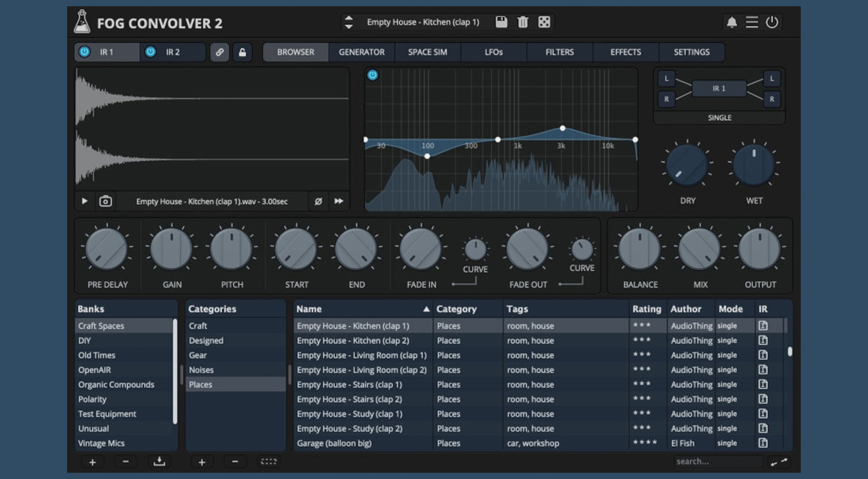Viewport: 868px width, 479px height.
Task: Open the FILTERS tab
Action: [559, 52]
